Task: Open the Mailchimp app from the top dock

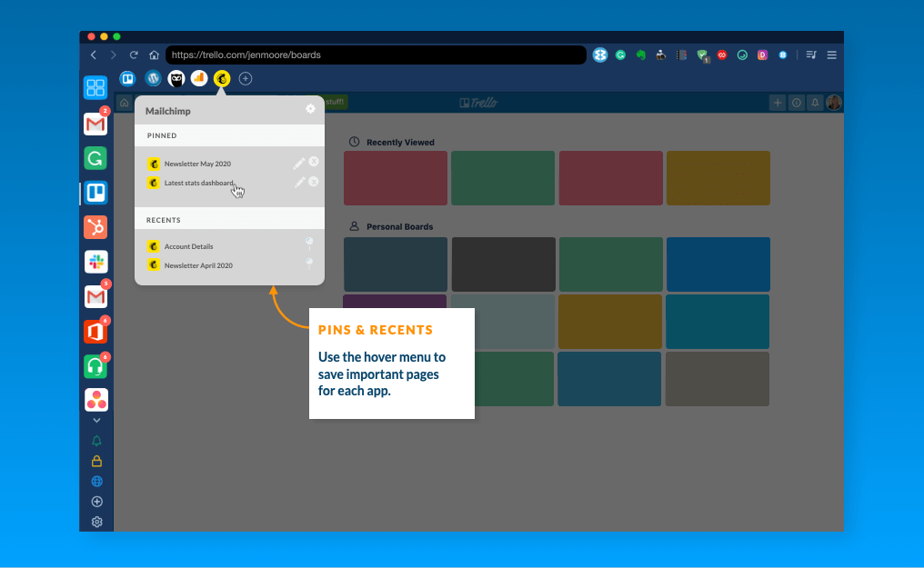Action: point(222,78)
